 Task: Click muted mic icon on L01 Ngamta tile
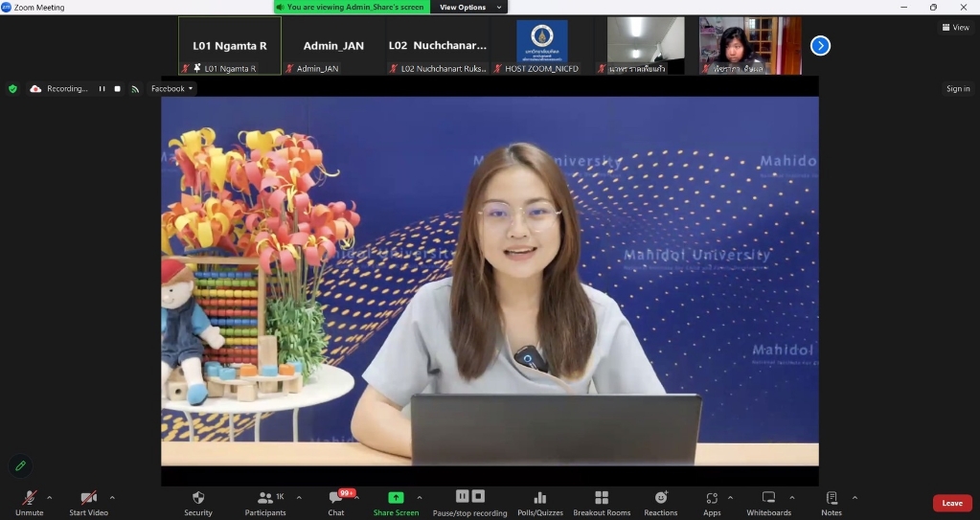click(x=186, y=68)
